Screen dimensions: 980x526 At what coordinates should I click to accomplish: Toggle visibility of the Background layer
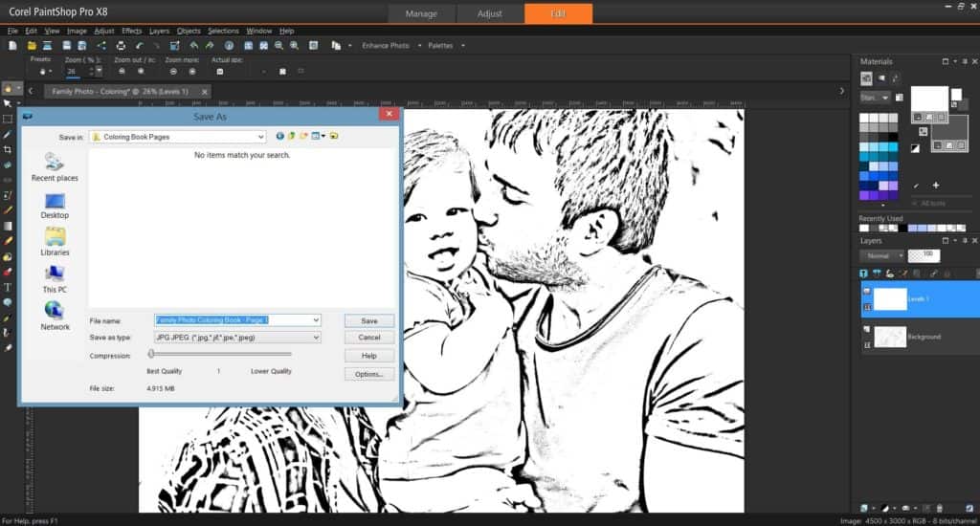coord(867,329)
